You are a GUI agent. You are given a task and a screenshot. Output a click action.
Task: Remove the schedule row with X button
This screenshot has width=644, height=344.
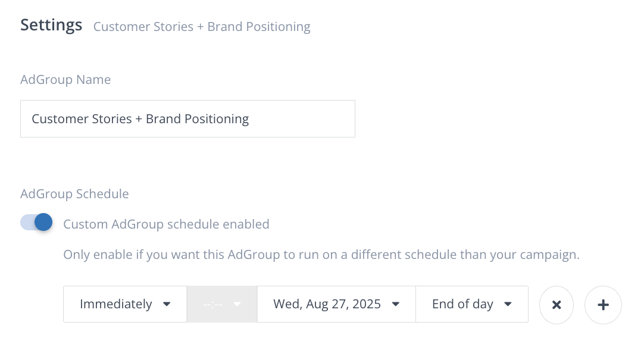pyautogui.click(x=556, y=305)
